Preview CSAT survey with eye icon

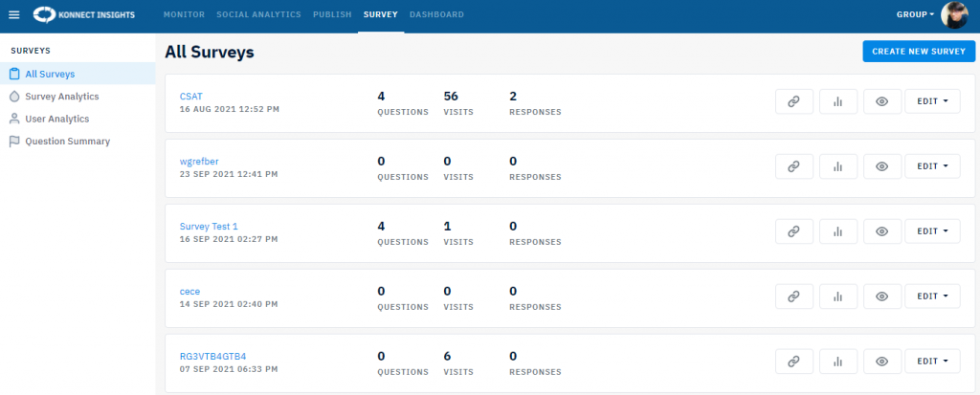click(x=882, y=101)
